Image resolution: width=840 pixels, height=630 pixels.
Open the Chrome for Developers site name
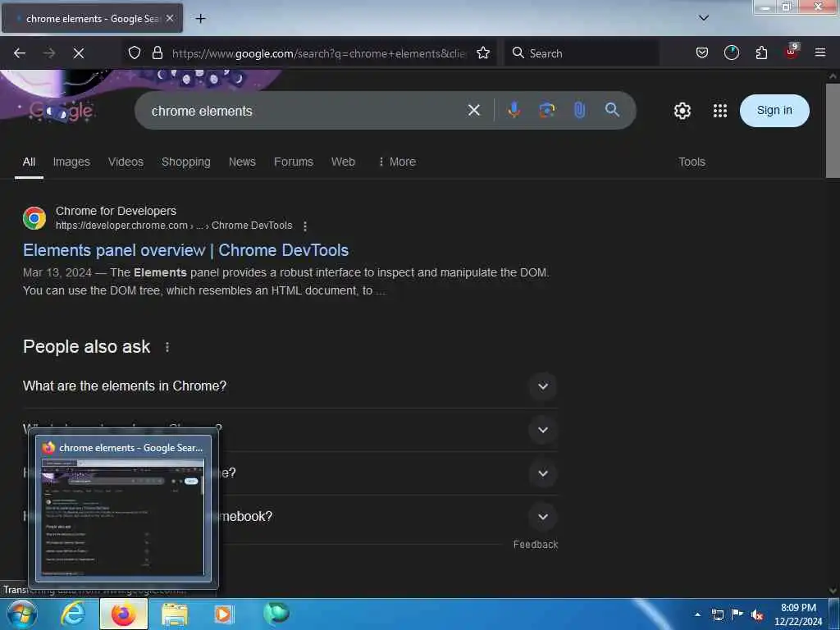point(116,211)
